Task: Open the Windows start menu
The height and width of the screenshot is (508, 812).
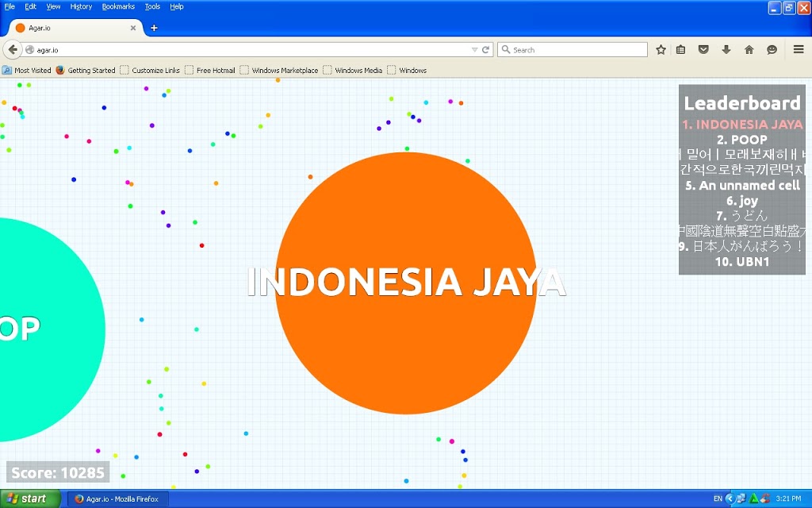Action: pyautogui.click(x=30, y=498)
